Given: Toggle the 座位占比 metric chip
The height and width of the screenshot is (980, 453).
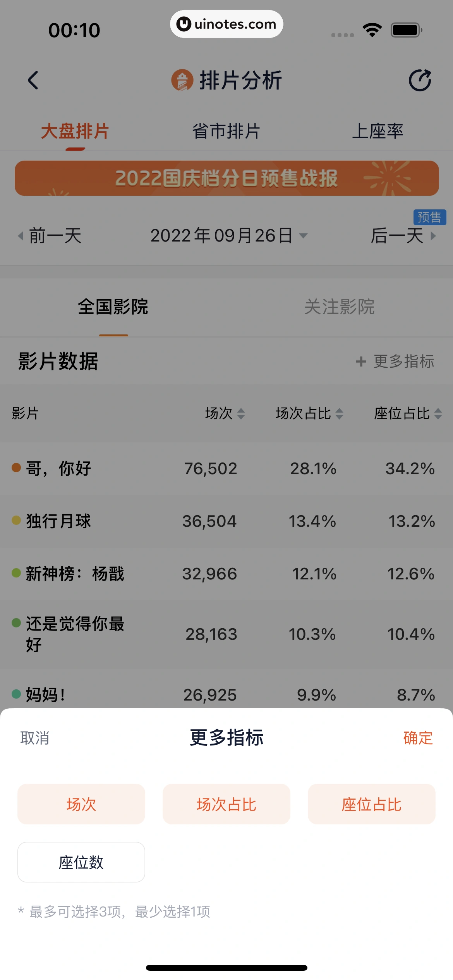Looking at the screenshot, I should (x=372, y=804).
